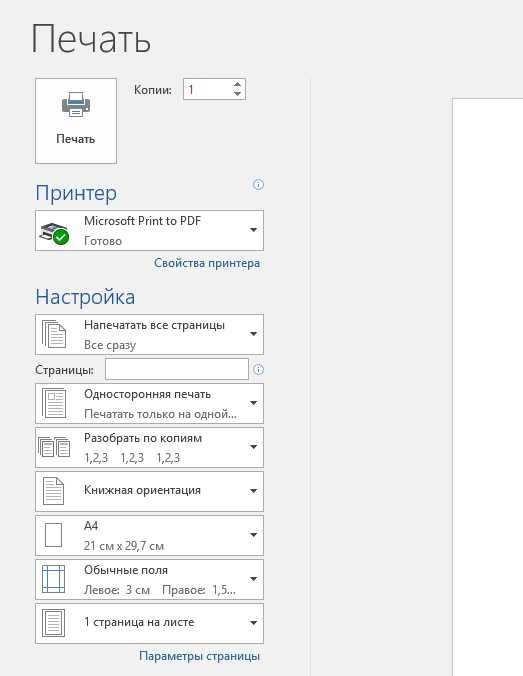Open Параметры страницы link
This screenshot has width=523, height=676.
click(x=199, y=656)
